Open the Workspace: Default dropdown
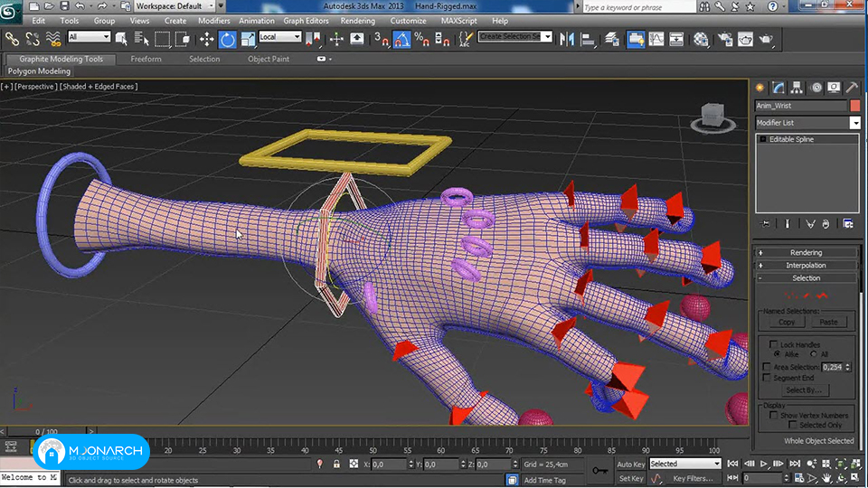 (175, 6)
